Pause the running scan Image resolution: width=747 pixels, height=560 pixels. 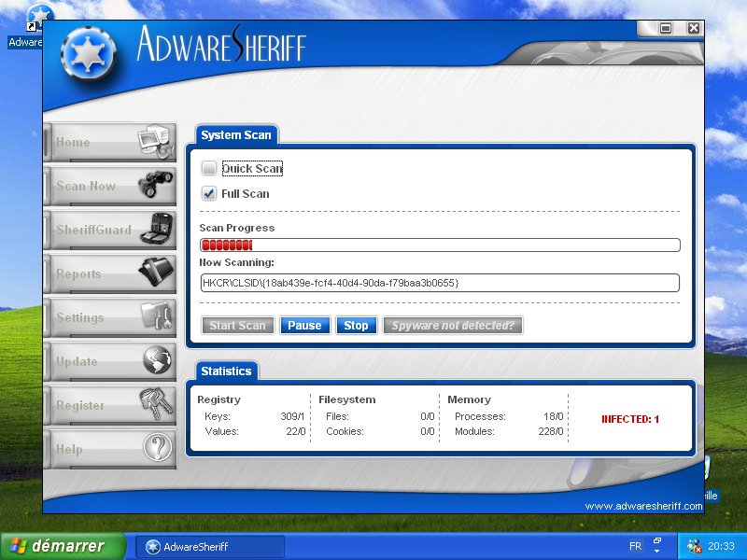(x=305, y=325)
